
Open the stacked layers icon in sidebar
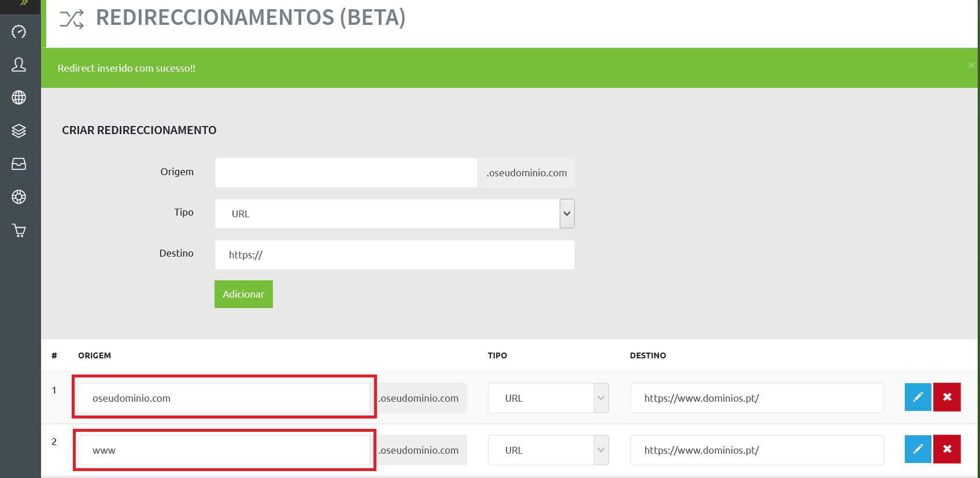19,131
